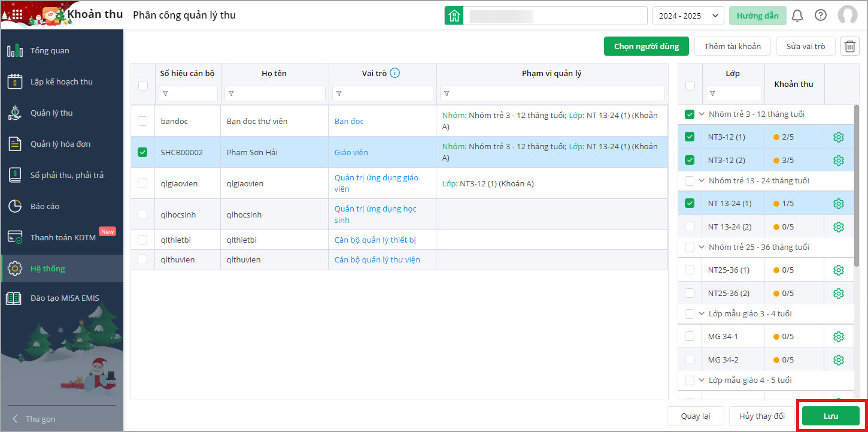Click the trash delete icon

point(850,46)
